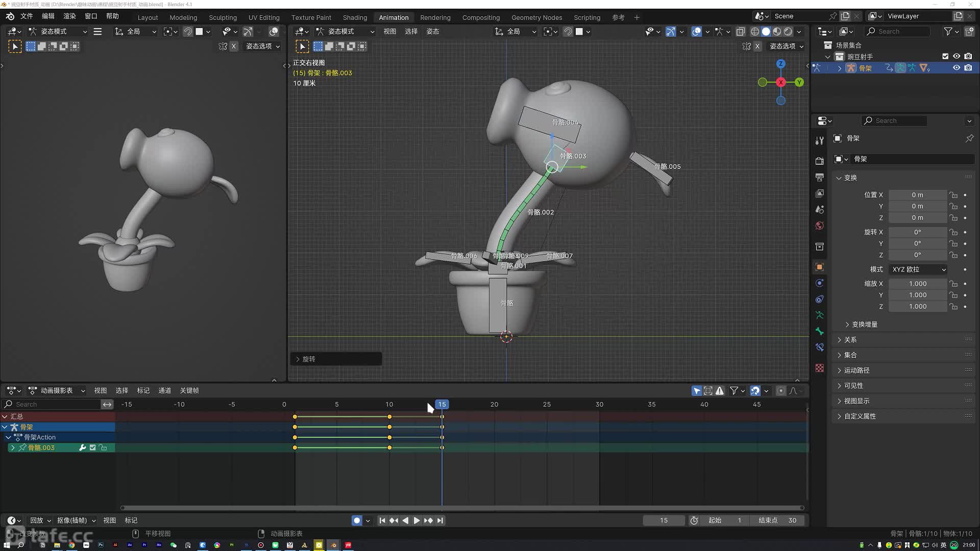Viewport: 980px width, 551px height.
Task: Jump to the animation end frame
Action: pos(440,520)
